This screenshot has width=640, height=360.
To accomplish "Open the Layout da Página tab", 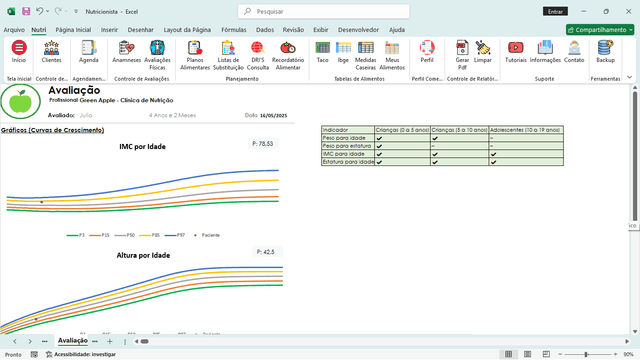I will point(187,30).
